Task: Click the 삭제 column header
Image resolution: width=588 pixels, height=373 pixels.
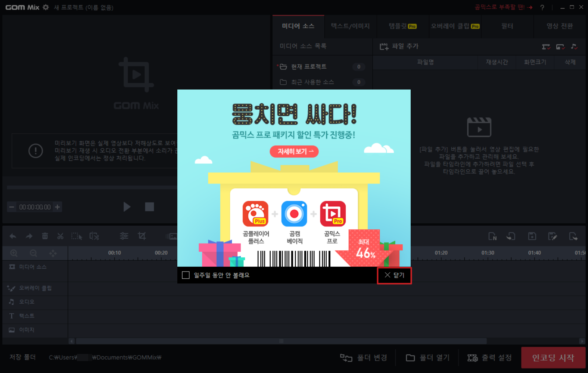Action: tap(570, 62)
